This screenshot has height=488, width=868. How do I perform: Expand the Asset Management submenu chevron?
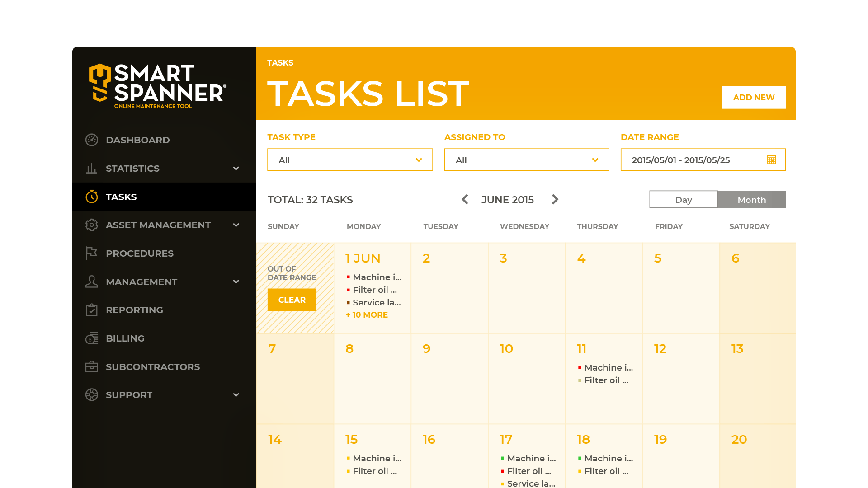[x=236, y=225]
